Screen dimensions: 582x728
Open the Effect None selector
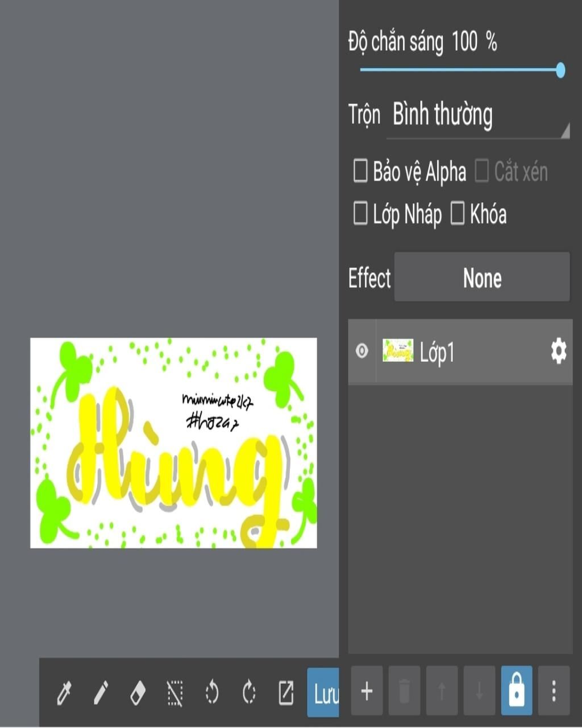tap(482, 278)
